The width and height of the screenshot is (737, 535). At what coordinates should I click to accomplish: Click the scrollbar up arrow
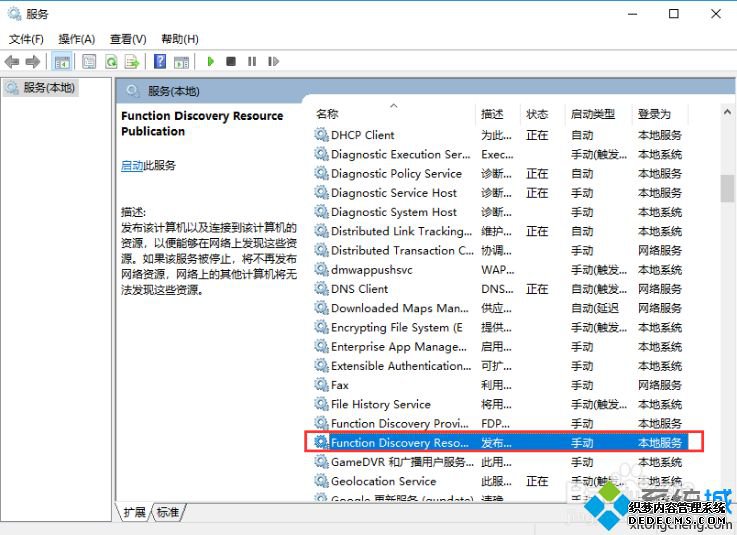(x=727, y=112)
